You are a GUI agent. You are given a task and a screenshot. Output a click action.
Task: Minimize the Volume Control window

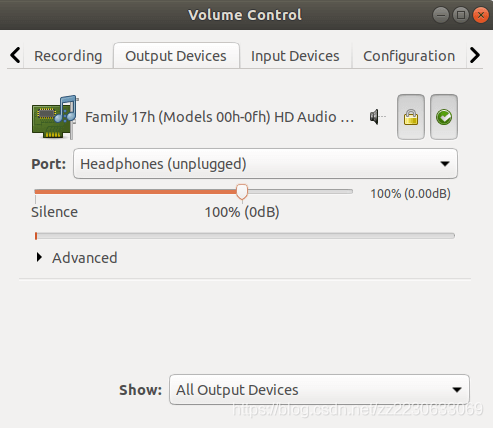(x=441, y=15)
